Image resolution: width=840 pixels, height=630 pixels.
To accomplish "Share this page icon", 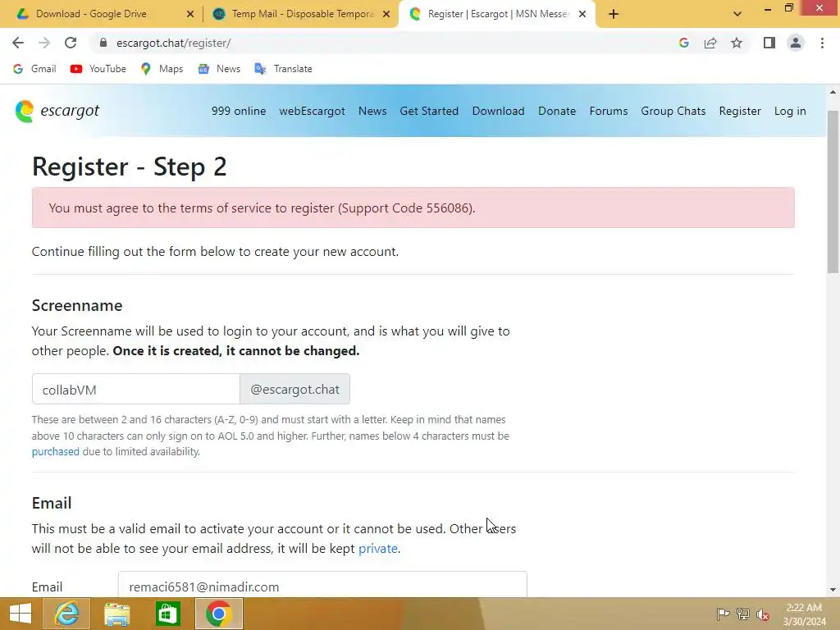I will click(710, 43).
